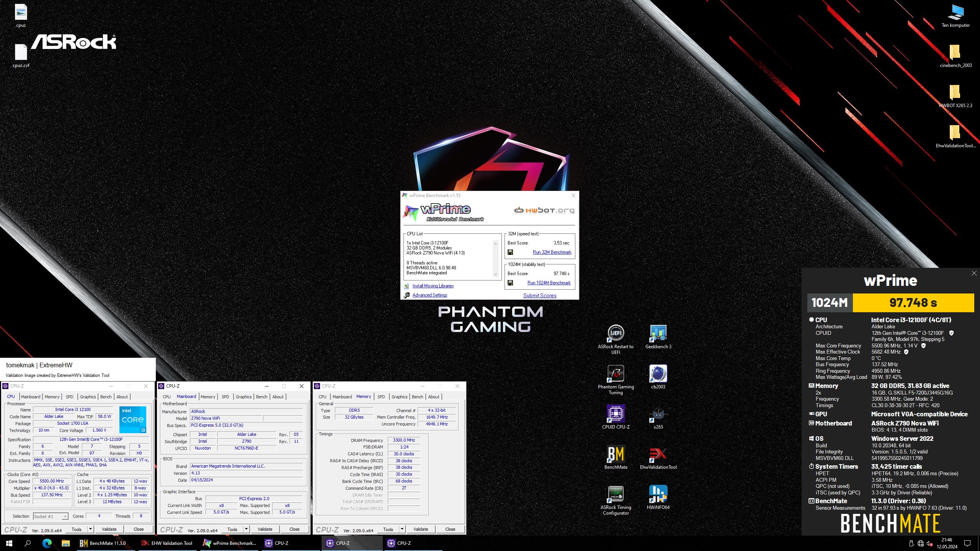980x551 pixels.
Task: Click DRAM Frequency field showing 3300.0 MHz
Action: coord(403,440)
